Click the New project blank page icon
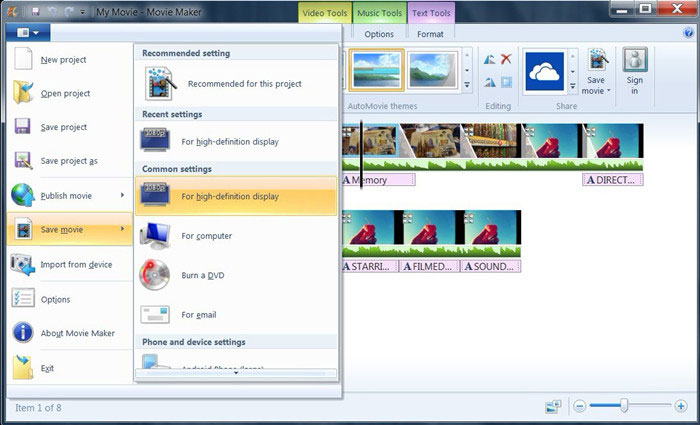 pyautogui.click(x=23, y=59)
